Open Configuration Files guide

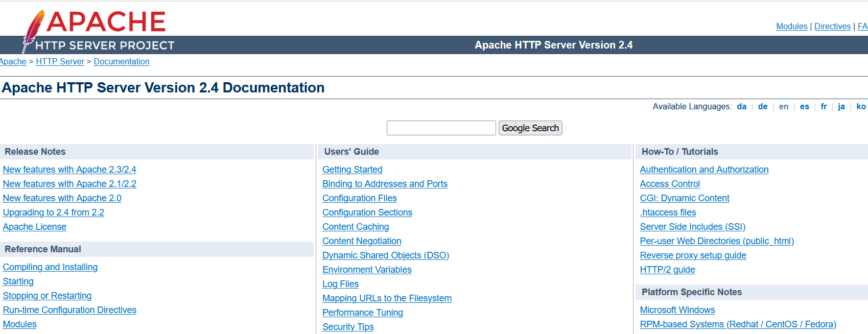click(x=360, y=198)
